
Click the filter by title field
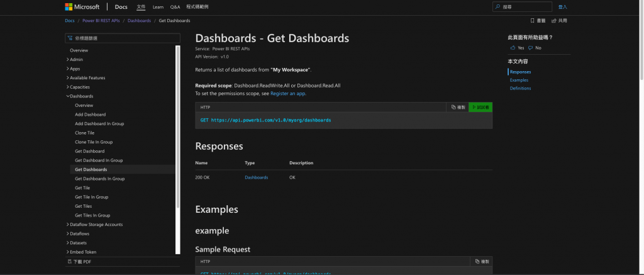[x=123, y=38]
